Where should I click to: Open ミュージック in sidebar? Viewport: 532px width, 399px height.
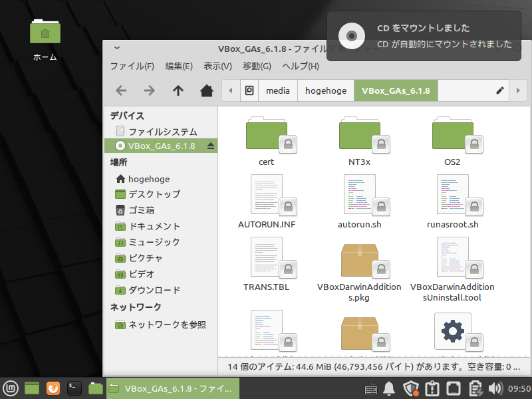tap(161, 242)
